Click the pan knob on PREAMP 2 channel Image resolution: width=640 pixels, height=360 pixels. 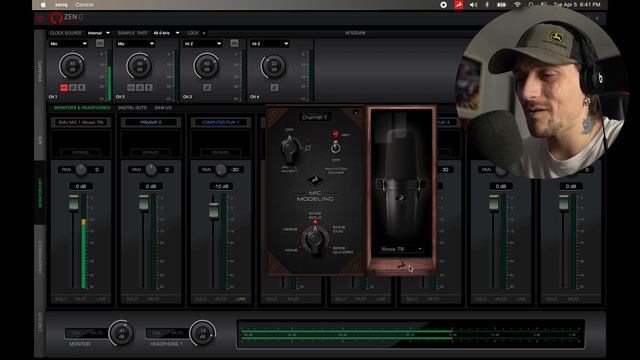pyautogui.click(x=151, y=169)
